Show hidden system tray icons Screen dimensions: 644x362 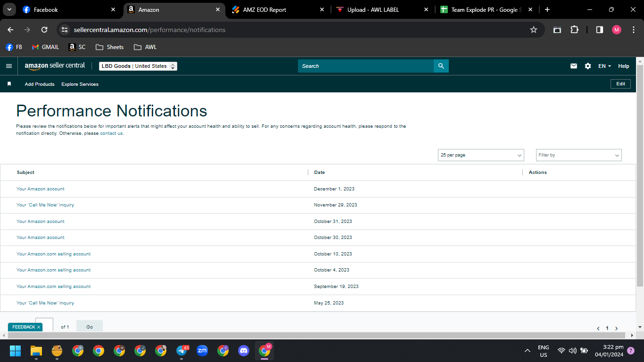click(528, 351)
